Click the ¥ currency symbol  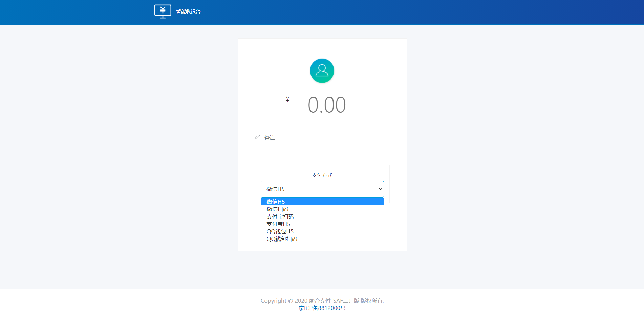287,99
